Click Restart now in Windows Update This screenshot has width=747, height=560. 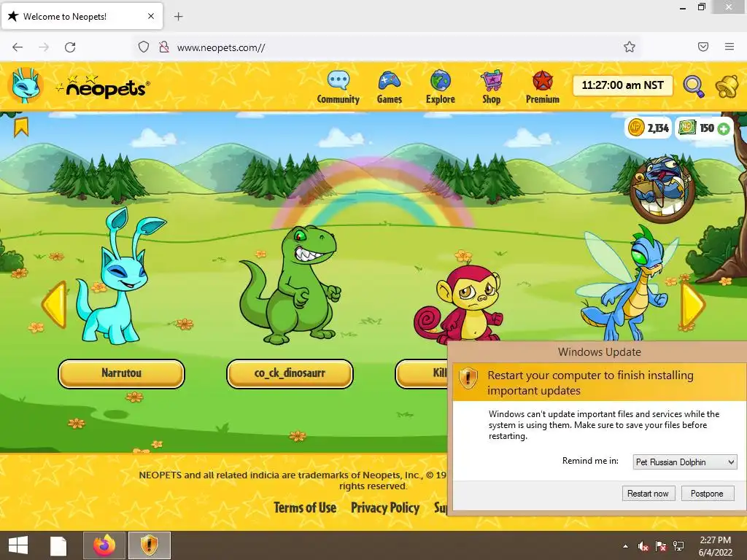pyautogui.click(x=648, y=494)
